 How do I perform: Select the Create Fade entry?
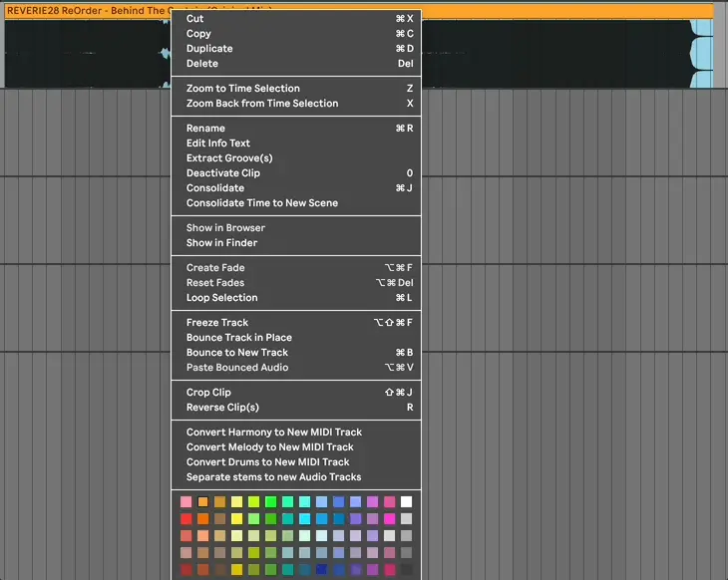296,268
